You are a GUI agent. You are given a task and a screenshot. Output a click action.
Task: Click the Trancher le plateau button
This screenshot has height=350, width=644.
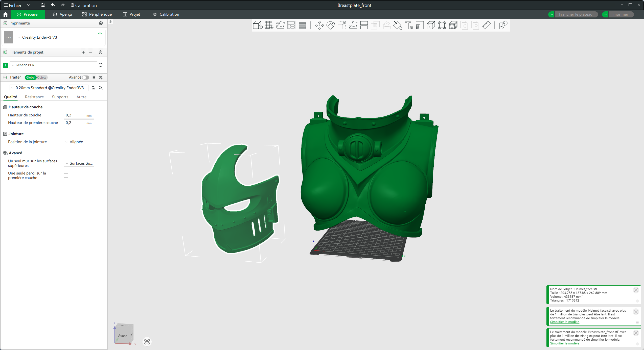click(575, 14)
